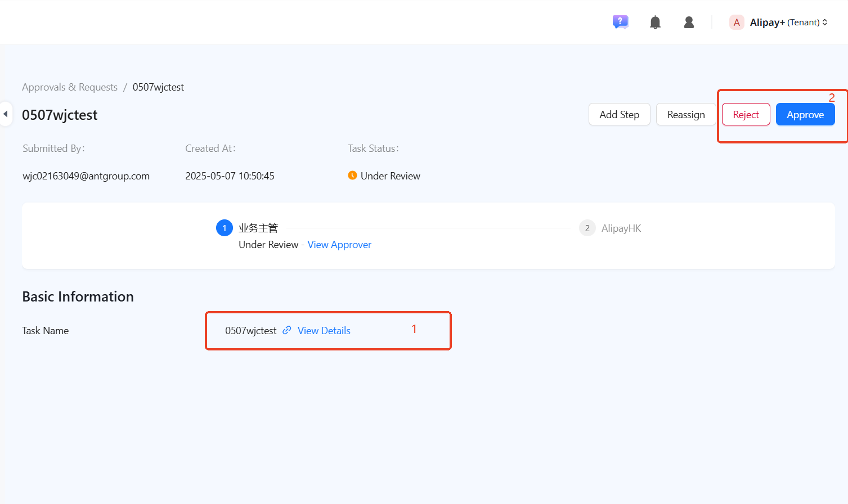Click the 0507wjctest breadcrumb item
The width and height of the screenshot is (848, 504).
click(158, 87)
